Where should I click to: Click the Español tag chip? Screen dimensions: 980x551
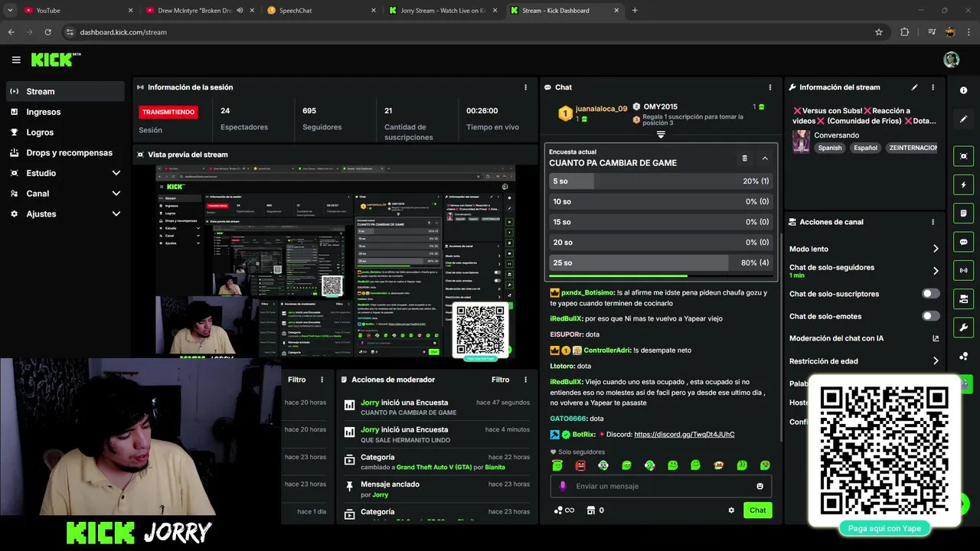865,148
